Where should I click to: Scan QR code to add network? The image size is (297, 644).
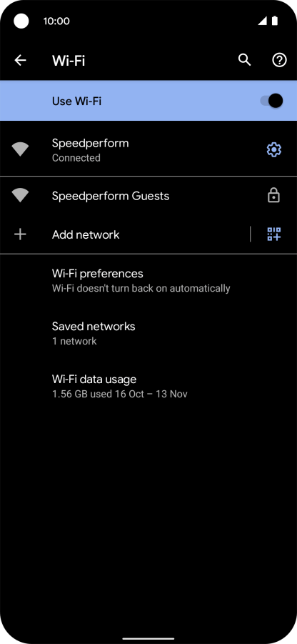(274, 234)
